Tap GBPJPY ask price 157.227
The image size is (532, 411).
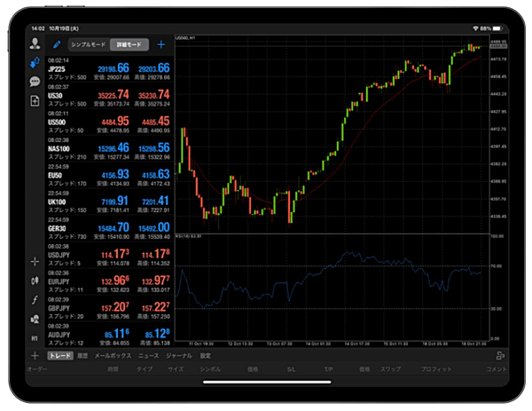[x=155, y=307]
